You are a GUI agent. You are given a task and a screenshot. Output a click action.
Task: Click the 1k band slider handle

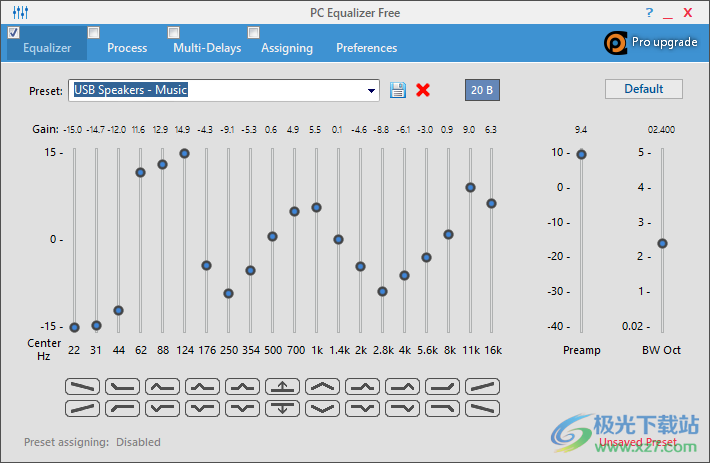click(317, 207)
